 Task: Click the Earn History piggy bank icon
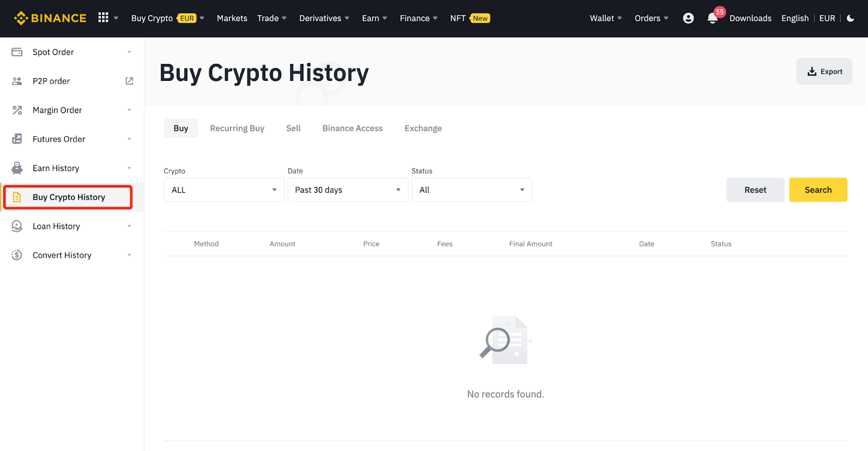tap(17, 168)
